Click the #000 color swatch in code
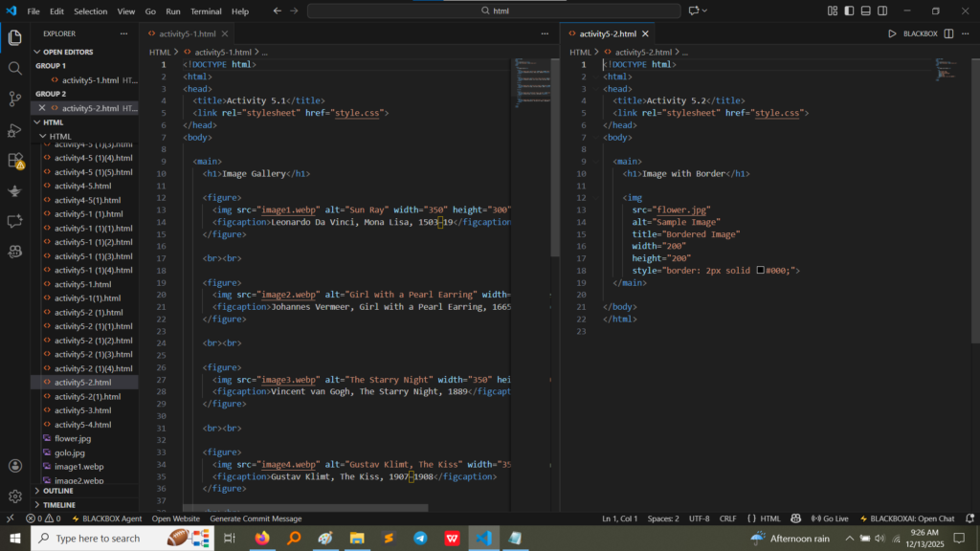 click(761, 271)
